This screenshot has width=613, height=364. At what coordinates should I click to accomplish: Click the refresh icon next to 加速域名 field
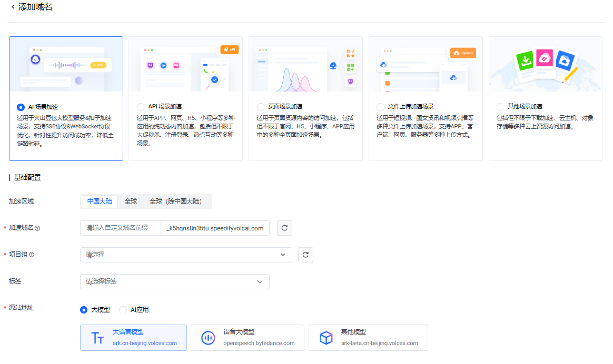(284, 228)
